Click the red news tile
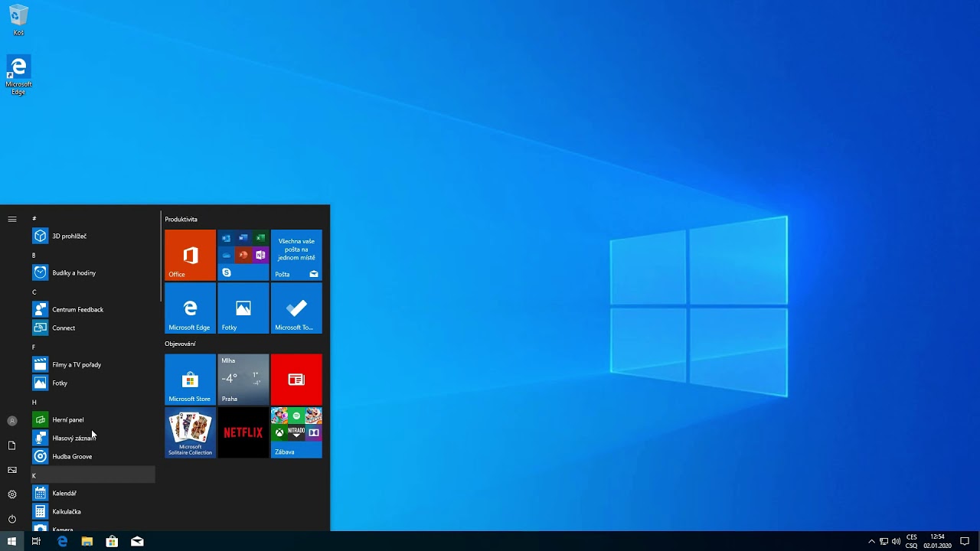Screen dimensions: 980x551 point(296,380)
